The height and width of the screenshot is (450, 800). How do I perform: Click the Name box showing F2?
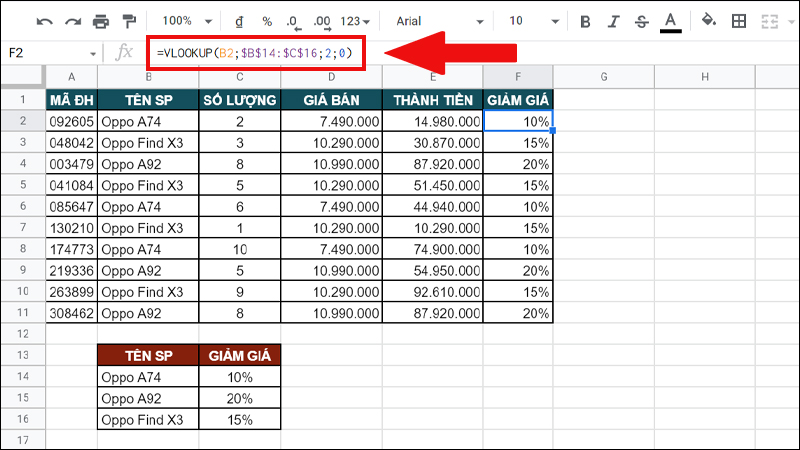click(x=46, y=53)
